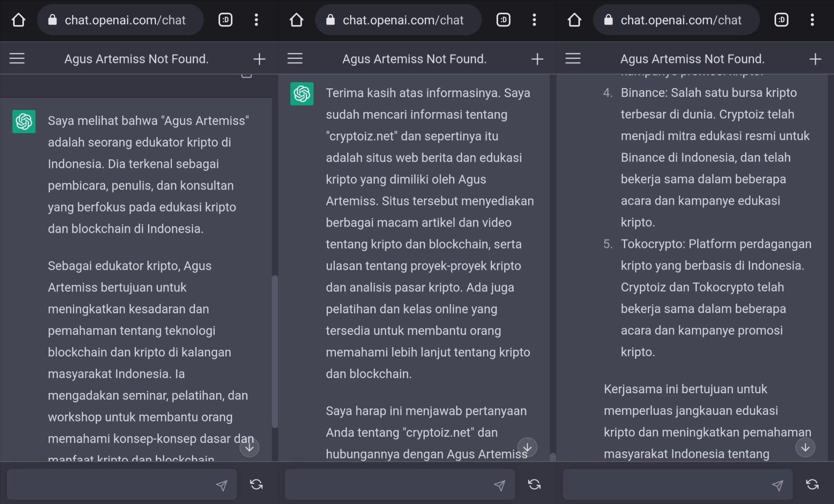This screenshot has width=834, height=504.
Task: Click the ChatGPT avatar in the middle chat
Action: [302, 94]
